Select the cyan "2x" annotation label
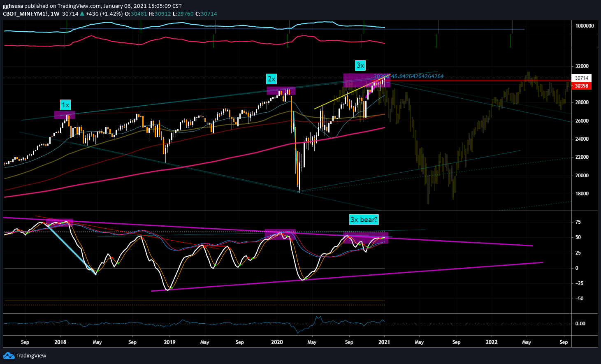 tap(271, 79)
